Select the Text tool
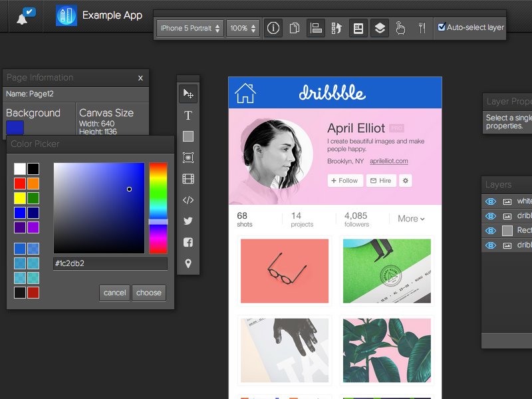This screenshot has width=532, height=399. click(188, 116)
